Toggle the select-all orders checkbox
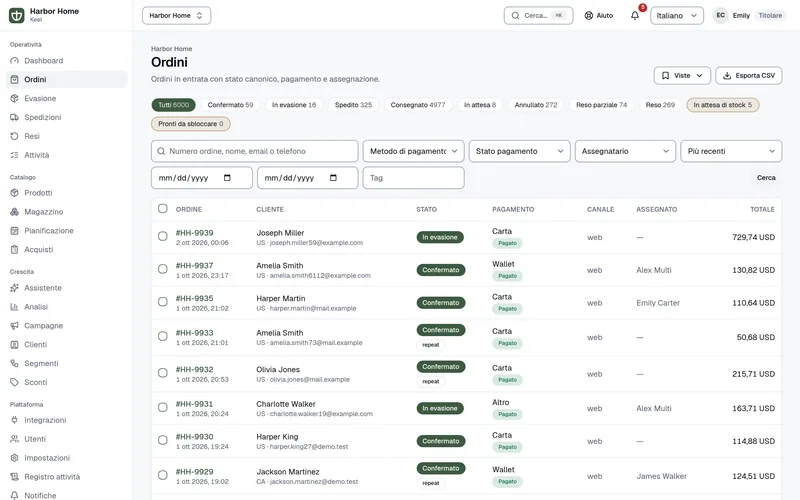 163,208
